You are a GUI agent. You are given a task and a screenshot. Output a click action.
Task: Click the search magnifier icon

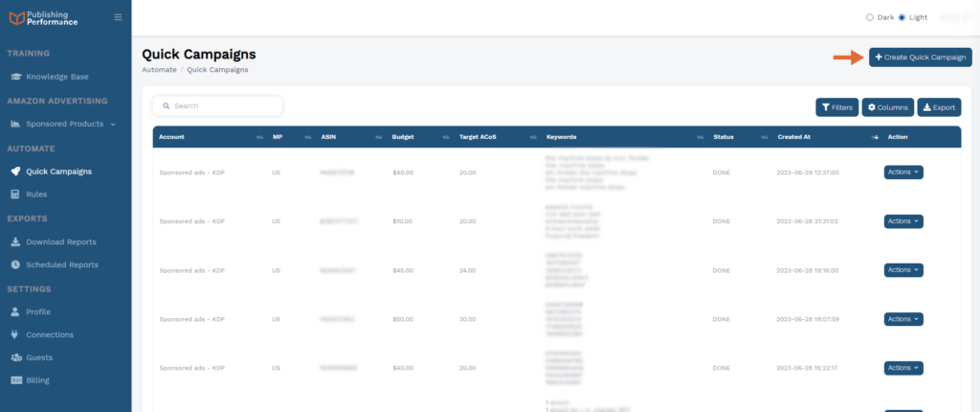(167, 106)
